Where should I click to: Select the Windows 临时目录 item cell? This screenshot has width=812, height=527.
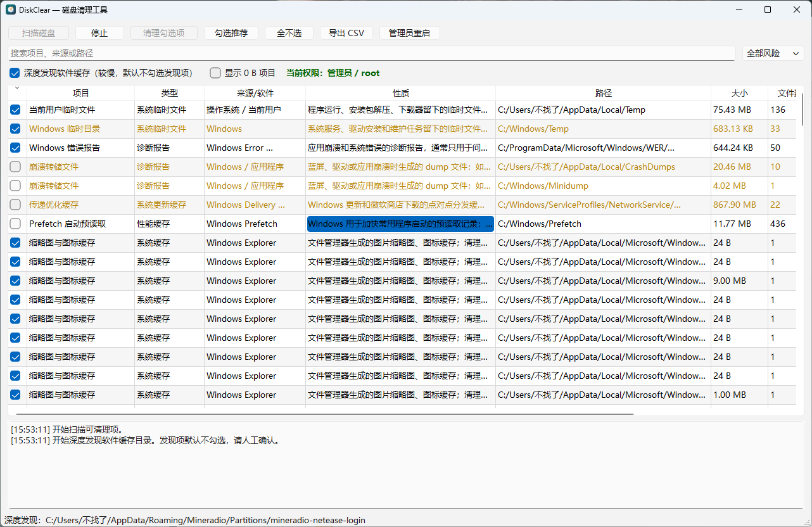[x=81, y=129]
